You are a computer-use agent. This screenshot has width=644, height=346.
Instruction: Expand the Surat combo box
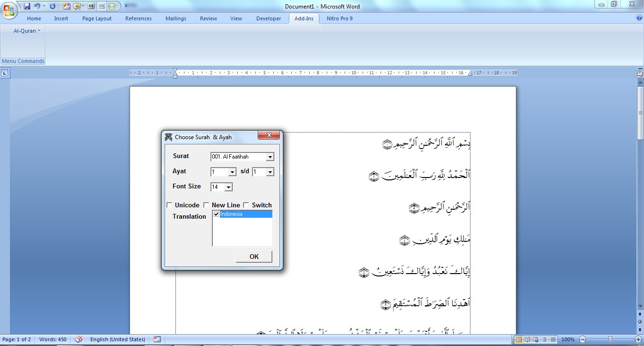[x=270, y=157]
